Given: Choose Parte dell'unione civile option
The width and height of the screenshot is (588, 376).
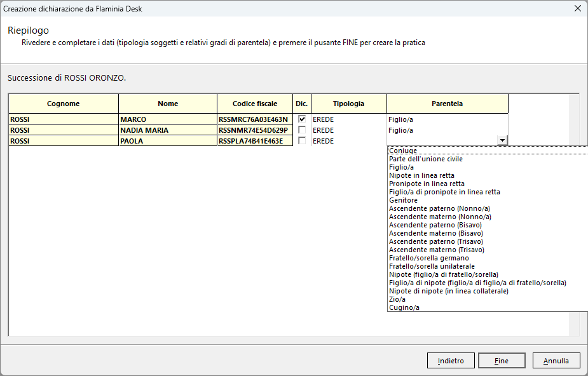Looking at the screenshot, I should tap(426, 159).
